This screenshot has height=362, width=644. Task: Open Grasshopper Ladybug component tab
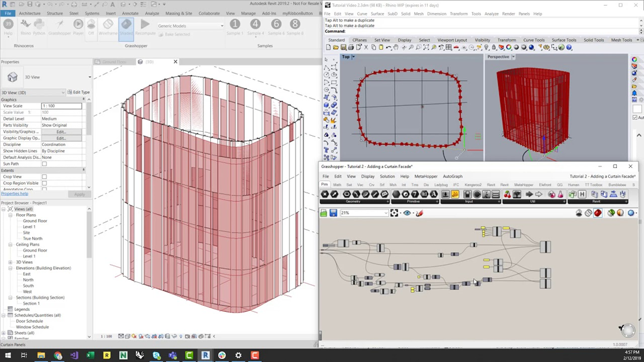click(441, 185)
